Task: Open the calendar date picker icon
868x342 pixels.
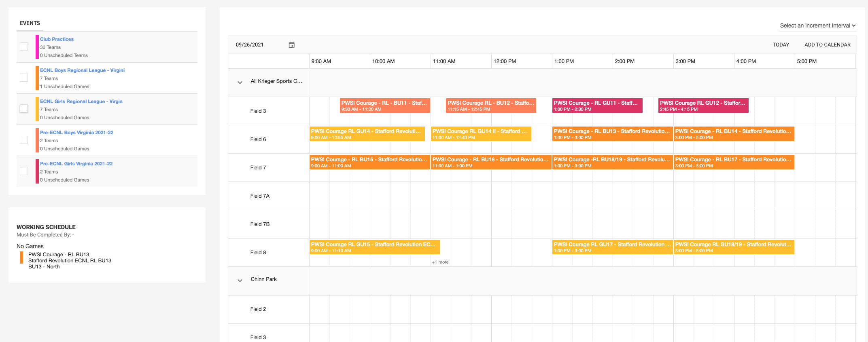Action: point(291,45)
